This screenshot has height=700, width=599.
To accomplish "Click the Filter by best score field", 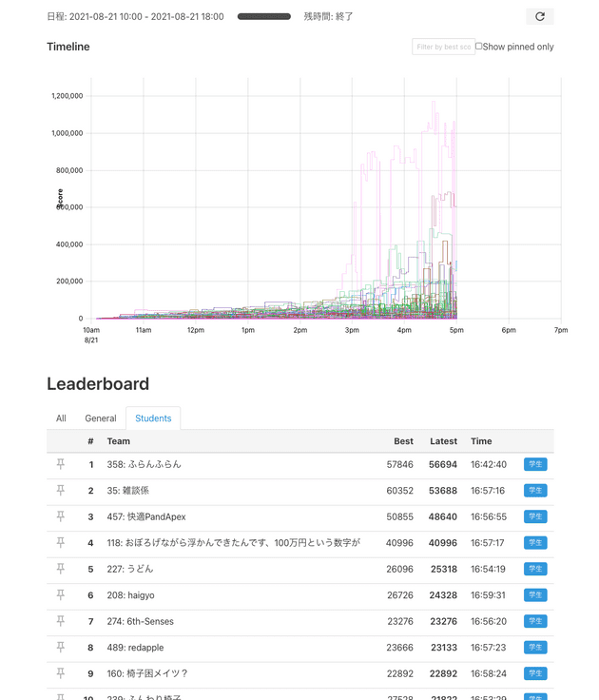I will coord(442,47).
